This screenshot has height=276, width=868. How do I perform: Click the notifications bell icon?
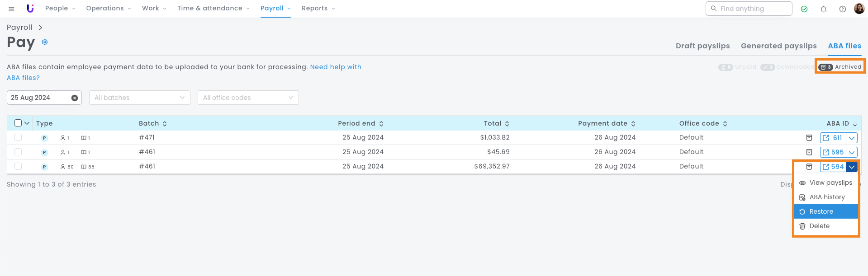pyautogui.click(x=823, y=9)
